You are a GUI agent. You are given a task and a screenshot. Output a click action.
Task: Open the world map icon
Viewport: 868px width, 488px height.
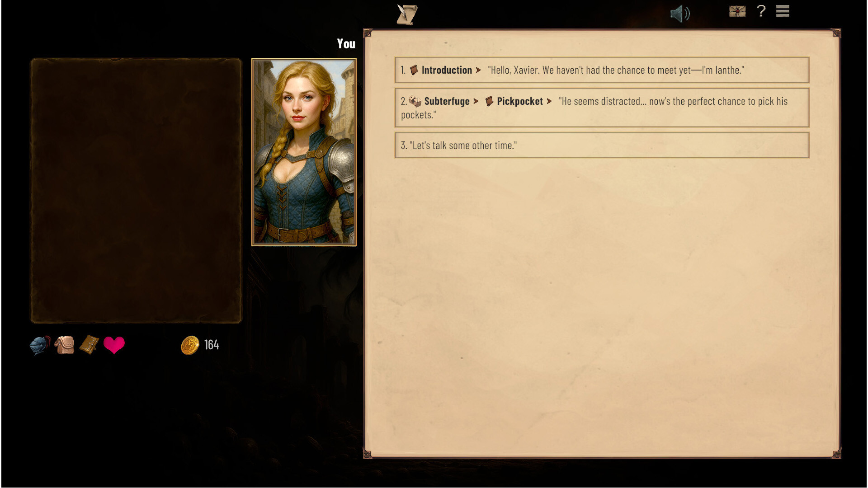click(x=737, y=11)
